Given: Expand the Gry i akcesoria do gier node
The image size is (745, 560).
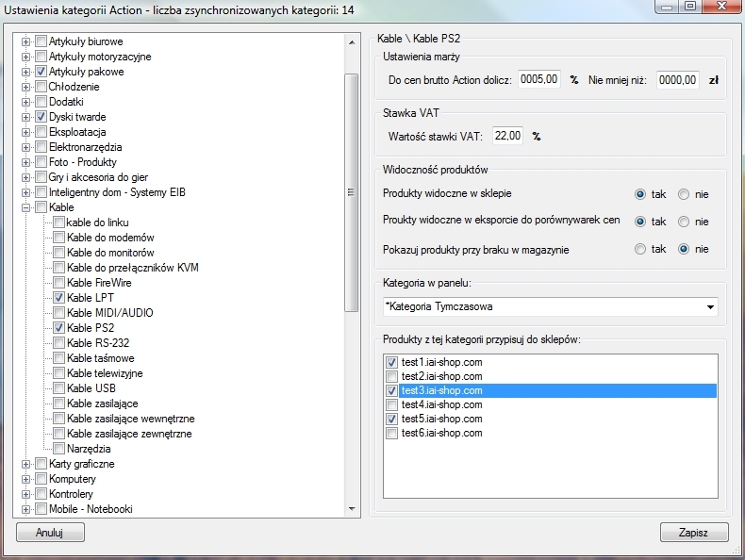Looking at the screenshot, I should click(x=26, y=177).
